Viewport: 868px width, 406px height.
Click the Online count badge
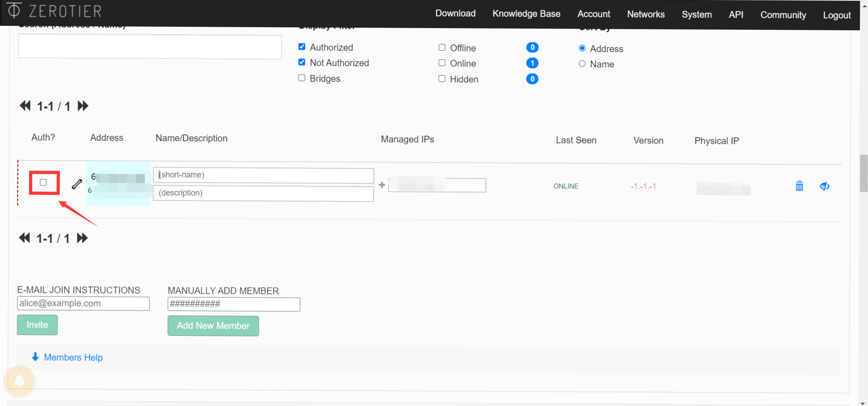[x=532, y=63]
